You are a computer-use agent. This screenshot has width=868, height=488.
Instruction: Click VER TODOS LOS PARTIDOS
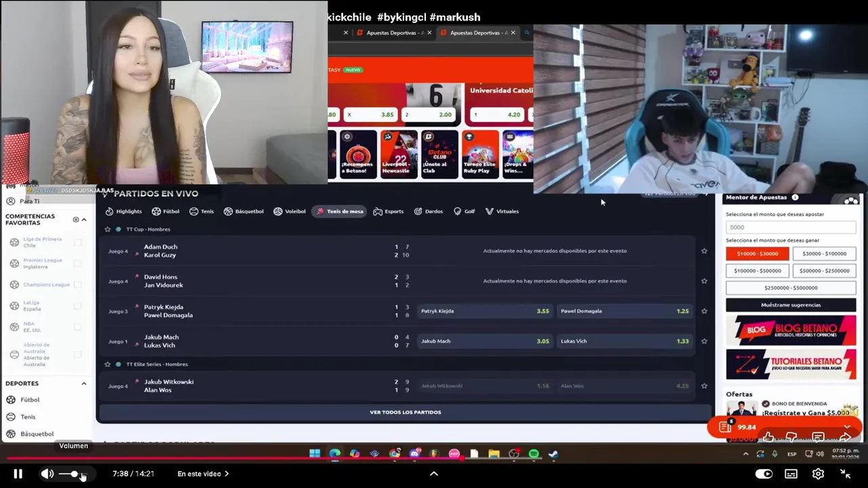(x=405, y=412)
